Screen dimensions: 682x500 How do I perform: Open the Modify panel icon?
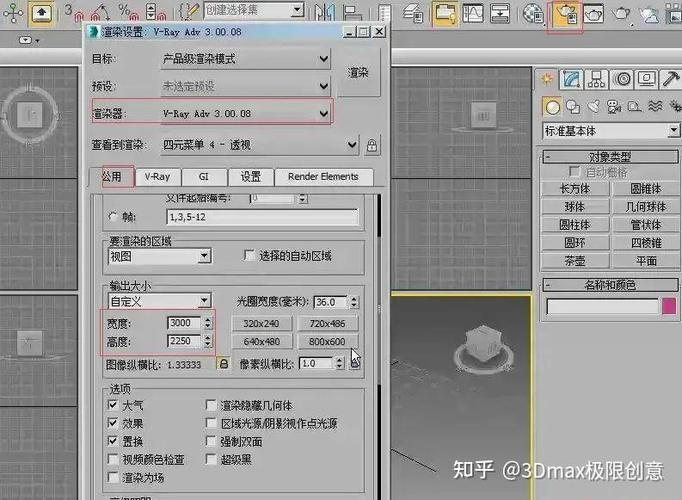pos(571,79)
